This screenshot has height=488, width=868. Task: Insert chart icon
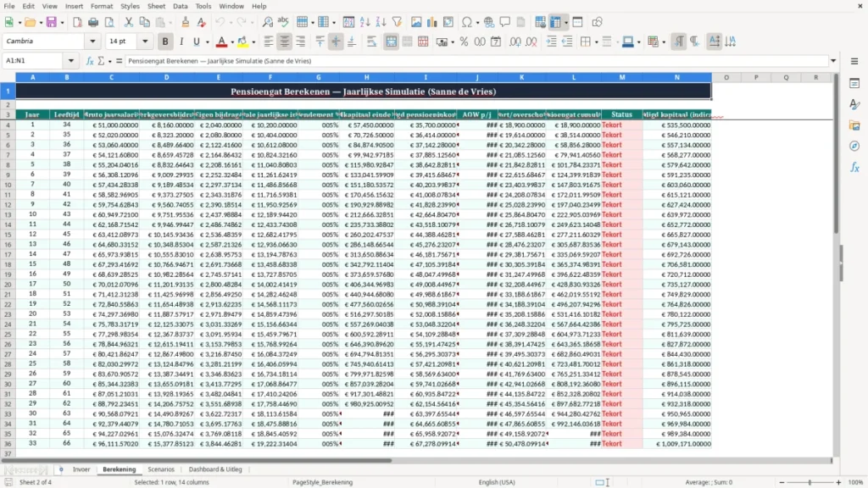tap(432, 22)
